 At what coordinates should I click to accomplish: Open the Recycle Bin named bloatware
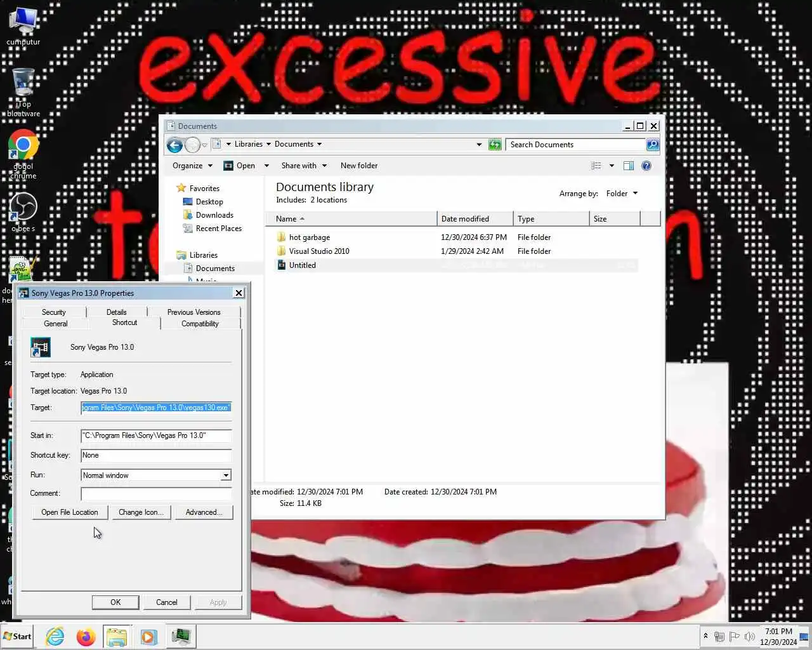pos(23,92)
